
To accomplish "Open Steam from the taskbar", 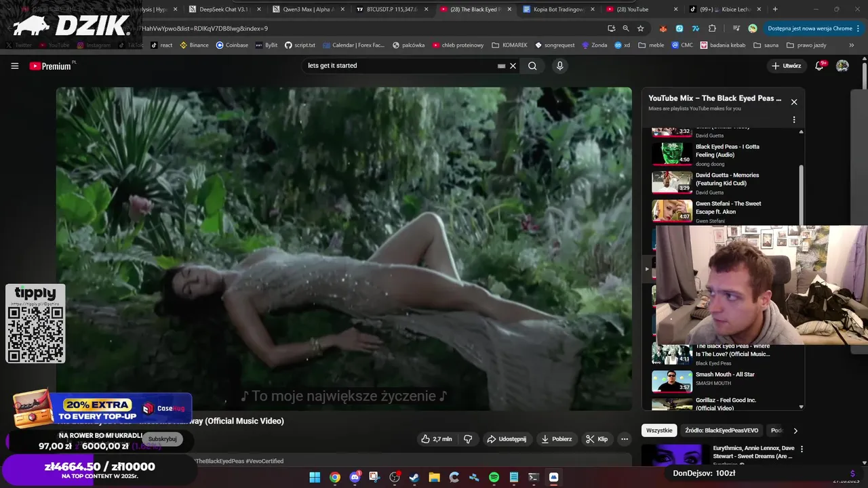I will 414,477.
